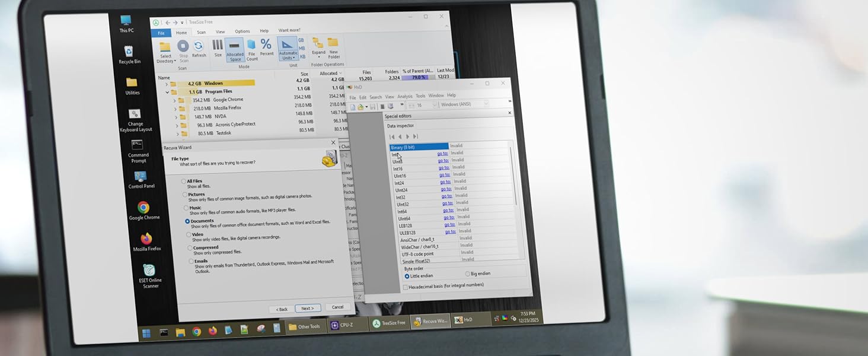Launch Change Keyboard Layout shortcut
Screen dimensions: 868x356
(x=136, y=120)
